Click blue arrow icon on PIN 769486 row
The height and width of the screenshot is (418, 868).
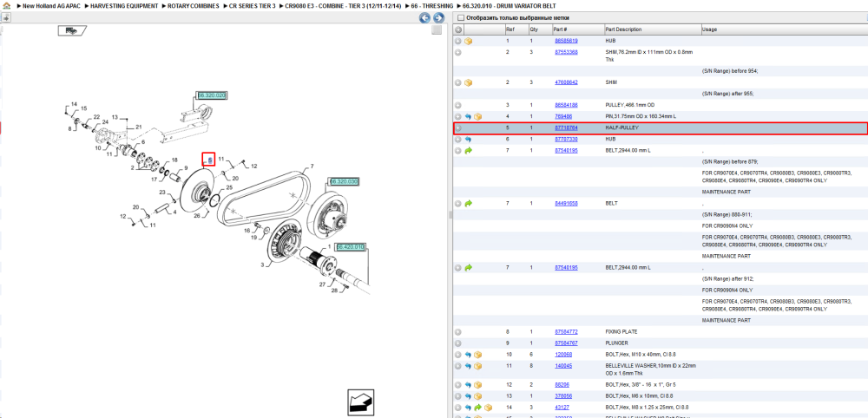click(468, 117)
